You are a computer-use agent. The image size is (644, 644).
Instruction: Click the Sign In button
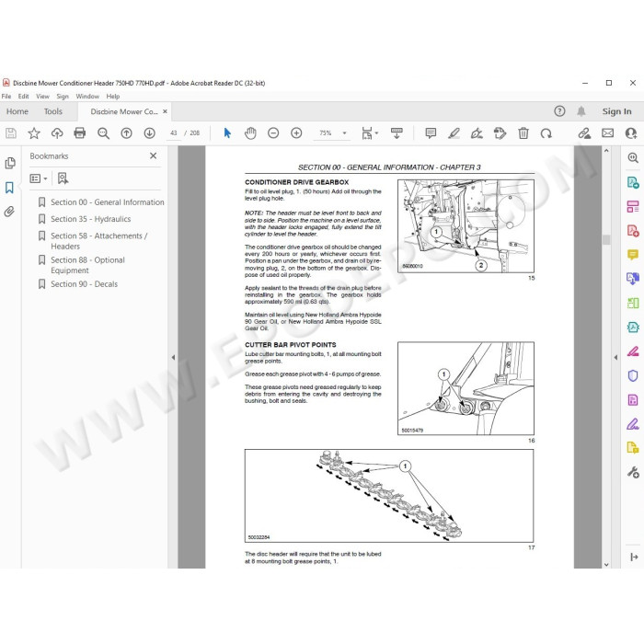coord(616,111)
